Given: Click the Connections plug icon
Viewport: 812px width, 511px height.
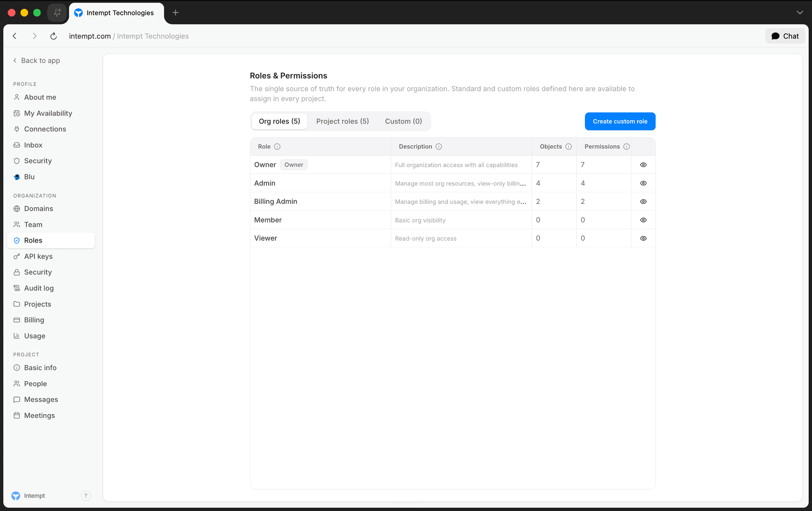Looking at the screenshot, I should tap(17, 129).
